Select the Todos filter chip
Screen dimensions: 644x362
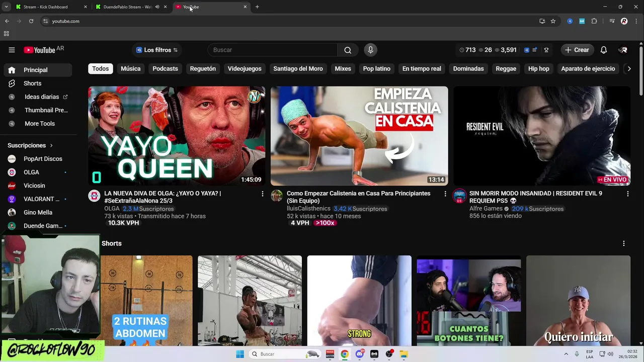point(100,69)
